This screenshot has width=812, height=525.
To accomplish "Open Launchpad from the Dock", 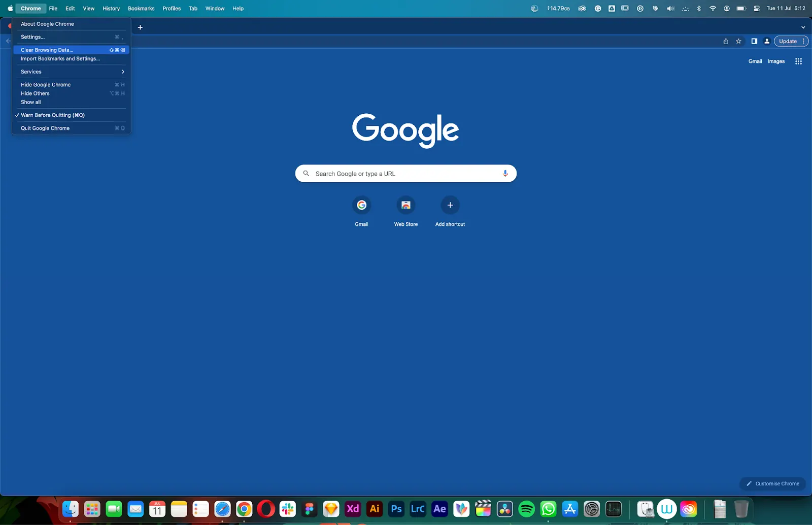I will coord(92,509).
